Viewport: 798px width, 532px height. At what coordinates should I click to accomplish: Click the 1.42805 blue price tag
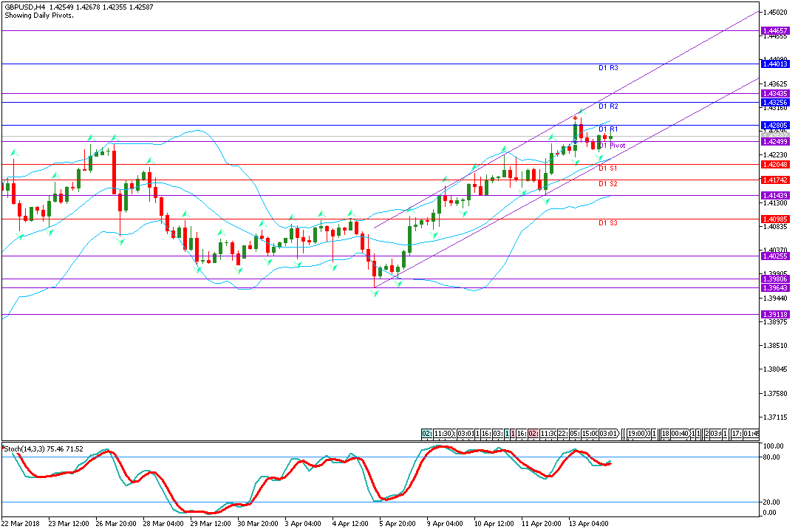coord(775,125)
